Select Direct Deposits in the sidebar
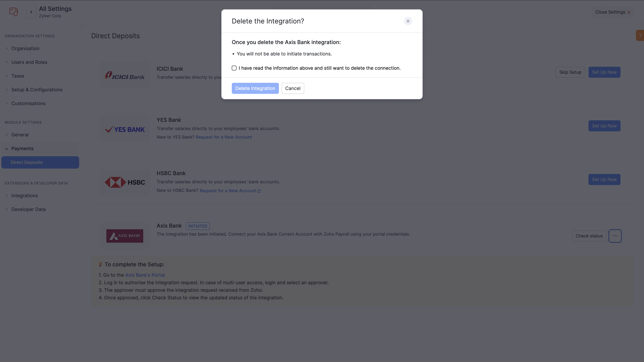Screen dimensions: 644x362 coord(40,162)
